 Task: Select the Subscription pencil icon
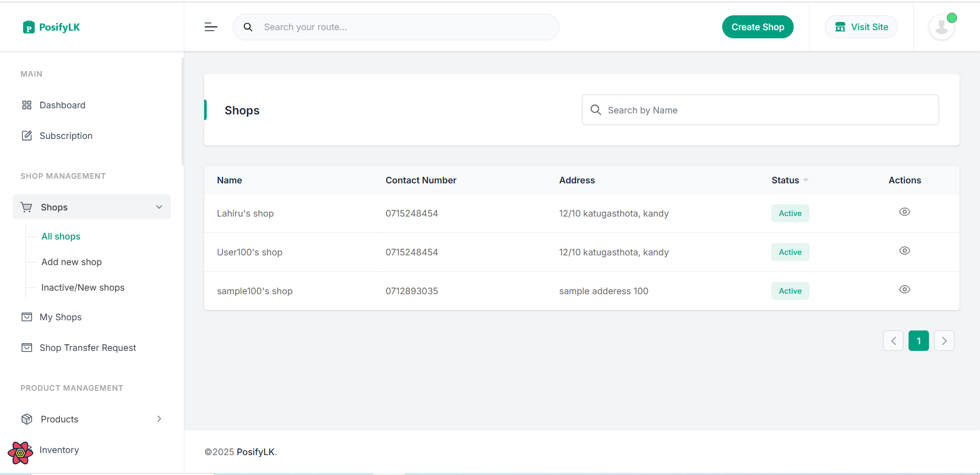click(x=27, y=135)
